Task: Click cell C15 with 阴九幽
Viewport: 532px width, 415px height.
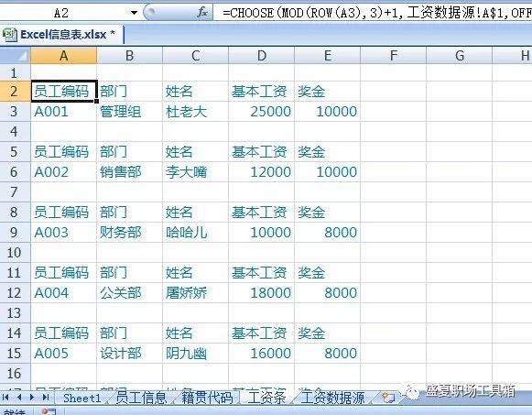Action: [195, 353]
